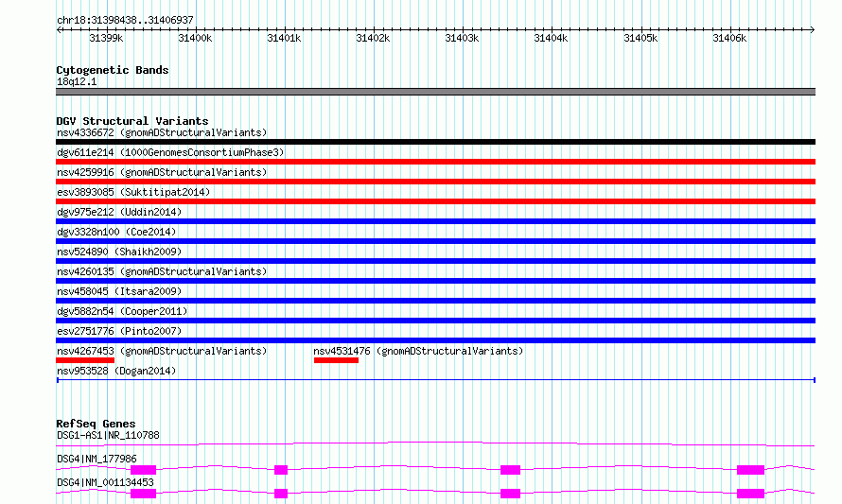Screen dimensions: 842x504
Task: Click DSG4 NM_001134453 exon near 31399.5k
Action: 144,494
